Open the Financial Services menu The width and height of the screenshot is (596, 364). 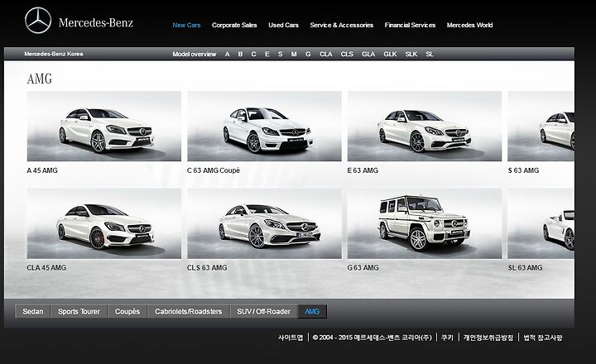pos(410,25)
